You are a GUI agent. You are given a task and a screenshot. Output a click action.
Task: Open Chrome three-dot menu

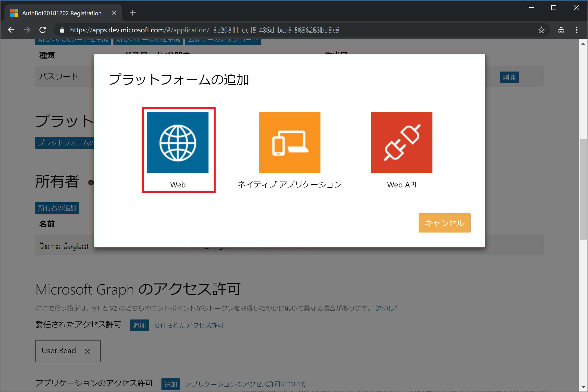[577, 30]
